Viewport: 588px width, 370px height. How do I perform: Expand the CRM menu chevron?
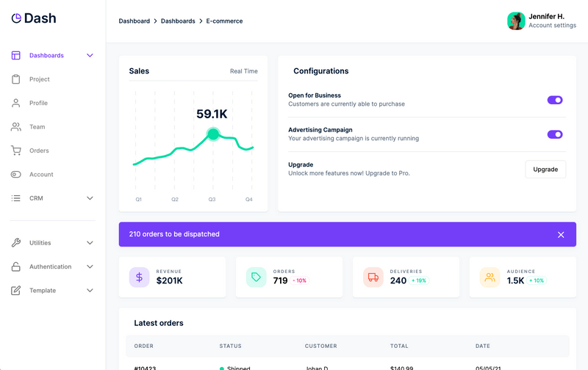(90, 198)
